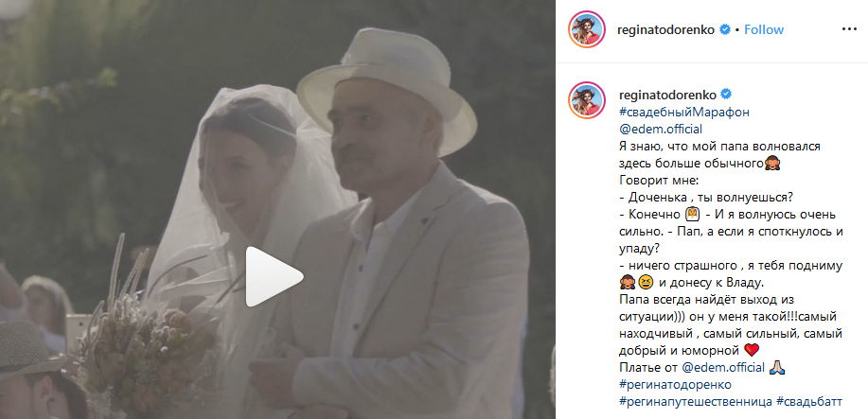Click verified badge next to caption username
The height and width of the screenshot is (419, 868).
tap(724, 94)
